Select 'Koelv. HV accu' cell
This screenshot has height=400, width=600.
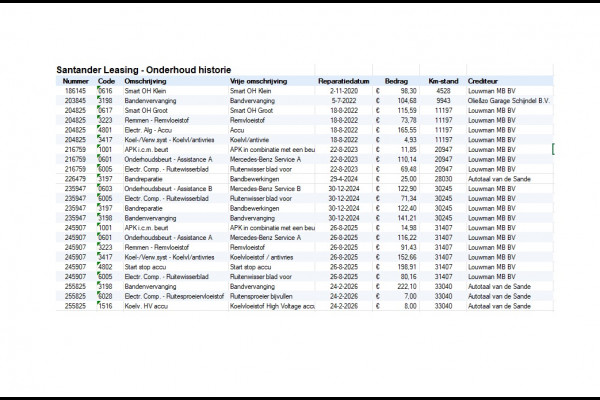146,306
